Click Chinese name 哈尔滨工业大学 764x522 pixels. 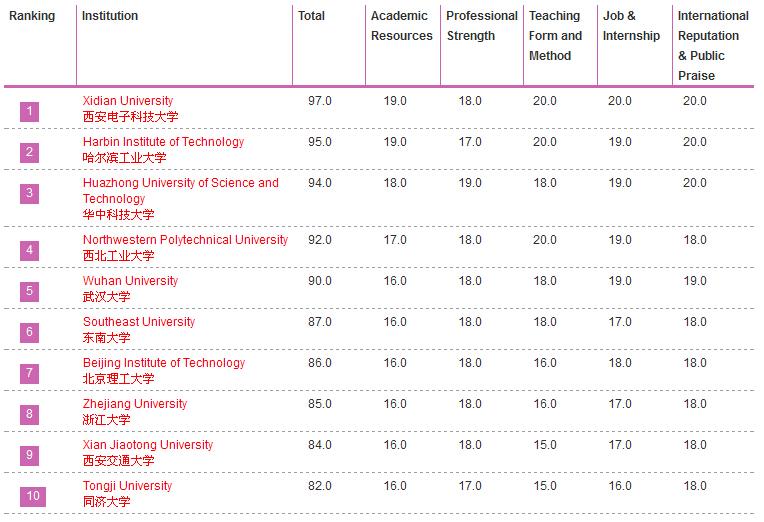[x=124, y=157]
